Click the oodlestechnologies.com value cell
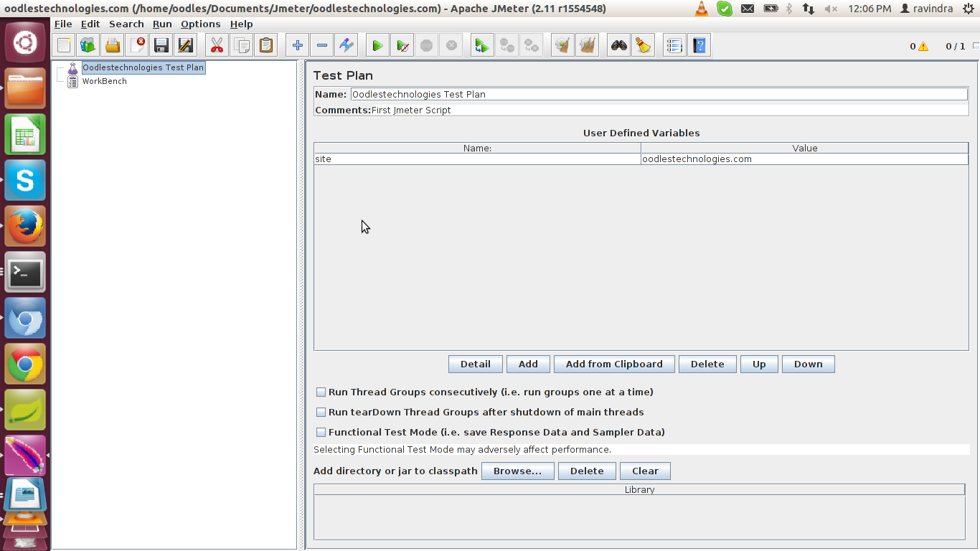This screenshot has width=980, height=551. (x=804, y=159)
